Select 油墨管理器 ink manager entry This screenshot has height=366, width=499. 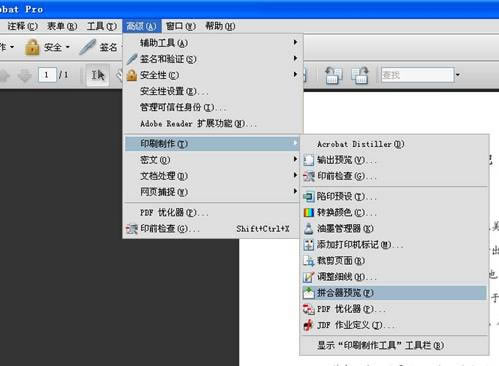pos(394,228)
